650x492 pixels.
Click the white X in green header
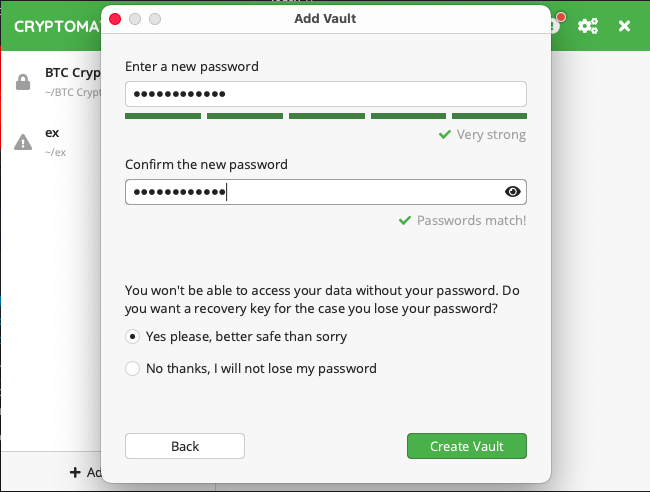[625, 26]
